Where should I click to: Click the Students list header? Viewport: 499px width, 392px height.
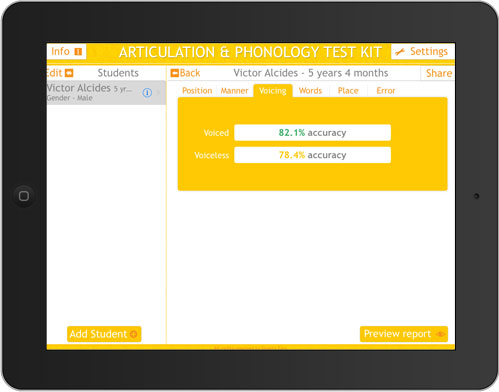click(118, 73)
